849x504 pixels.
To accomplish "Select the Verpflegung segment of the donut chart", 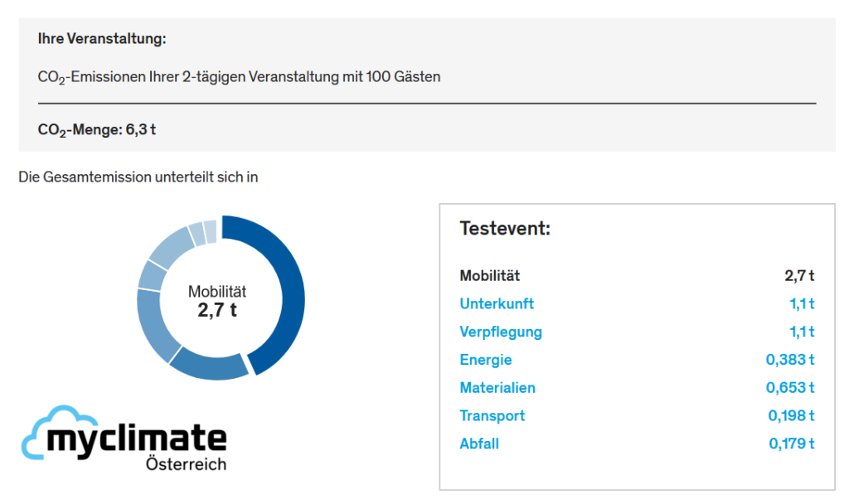I will pyautogui.click(x=155, y=326).
